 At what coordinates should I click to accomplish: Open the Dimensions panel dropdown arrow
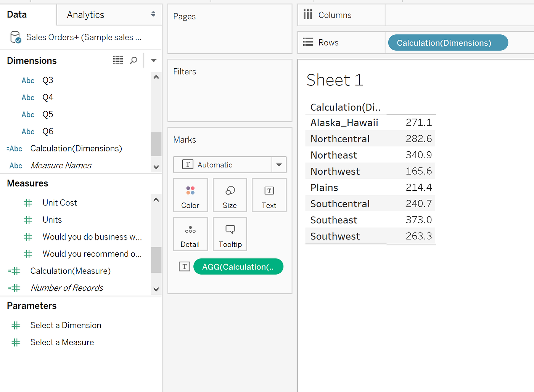[153, 60]
